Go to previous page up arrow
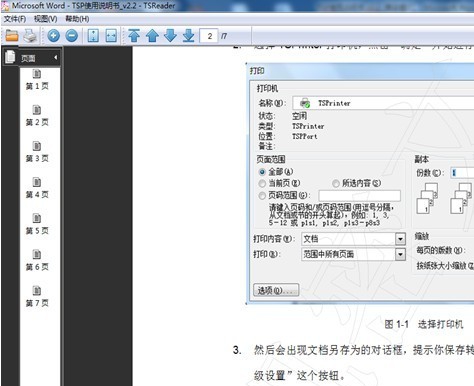474x386 pixels. pyautogui.click(x=152, y=35)
